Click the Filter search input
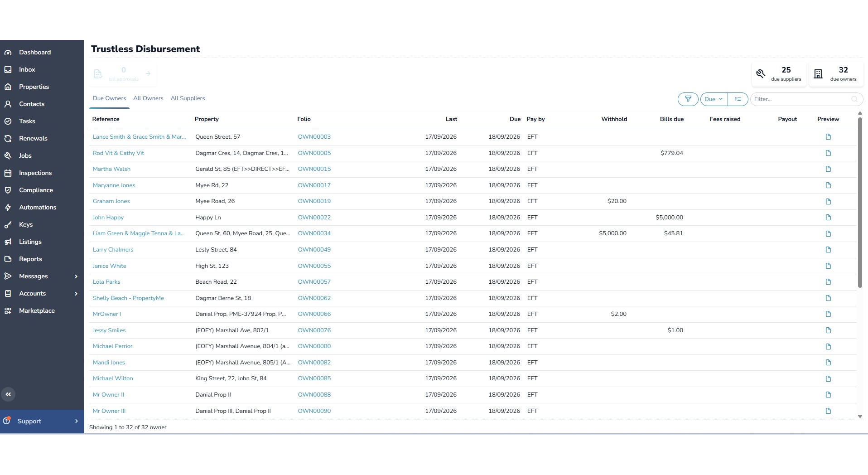Image resolution: width=868 pixels, height=475 pixels. (x=806, y=99)
